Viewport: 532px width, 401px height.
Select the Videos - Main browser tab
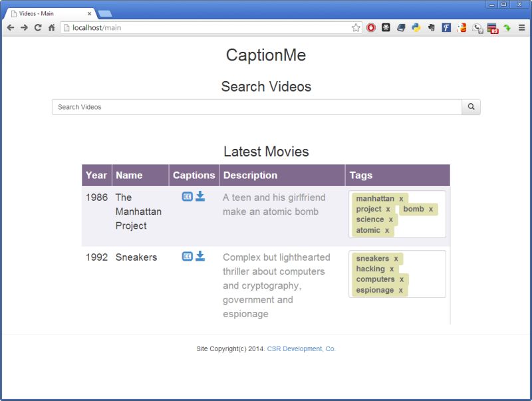(x=47, y=12)
